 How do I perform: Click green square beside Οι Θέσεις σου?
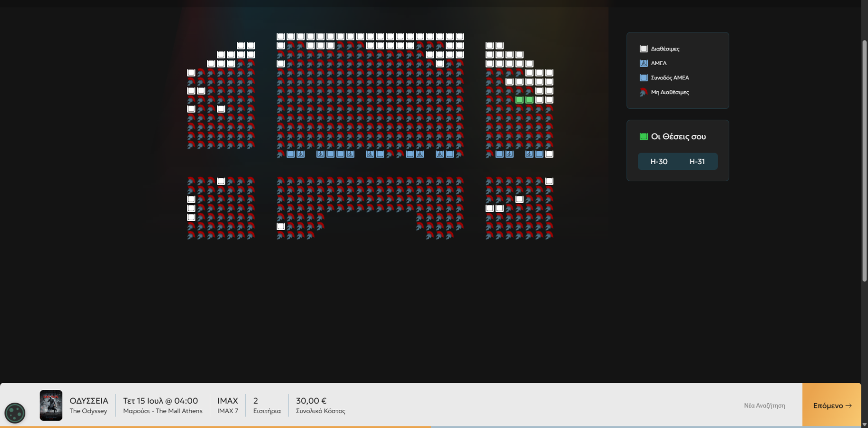pyautogui.click(x=644, y=136)
